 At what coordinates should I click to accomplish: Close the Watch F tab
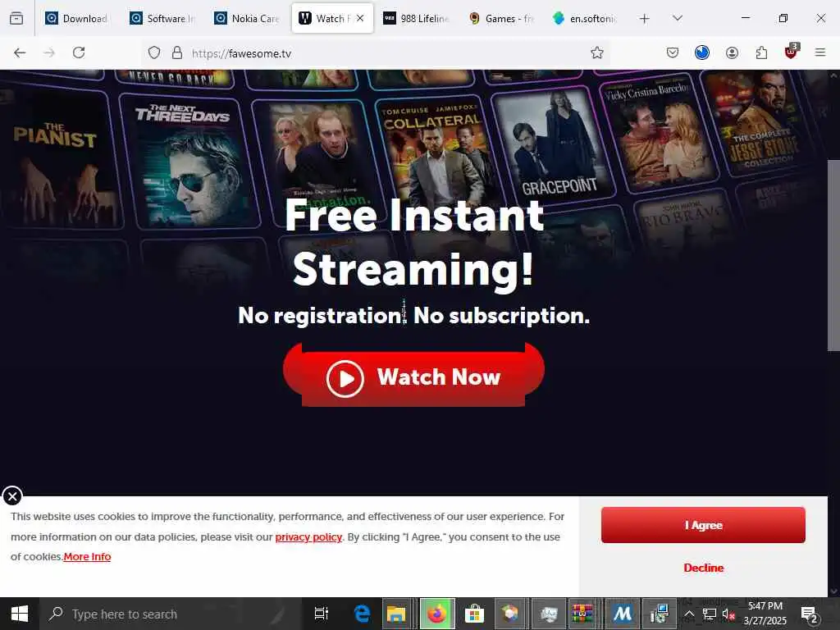360,18
